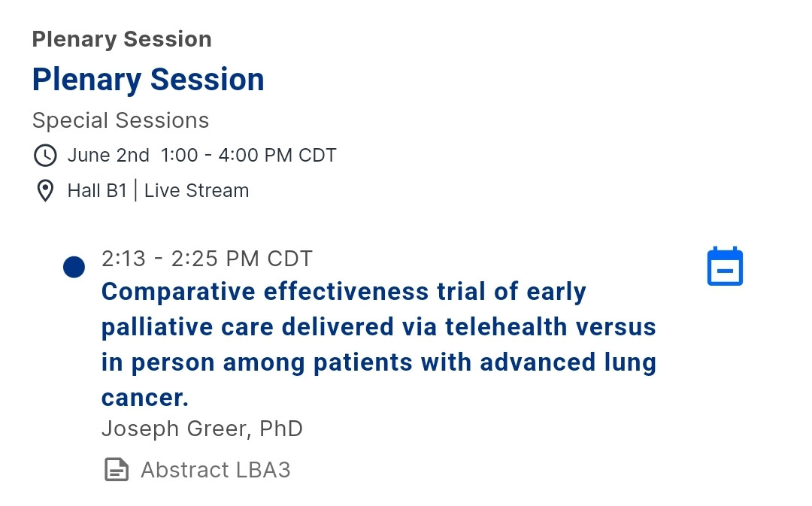Click the document icon beside Abstract LBA3

tap(116, 470)
